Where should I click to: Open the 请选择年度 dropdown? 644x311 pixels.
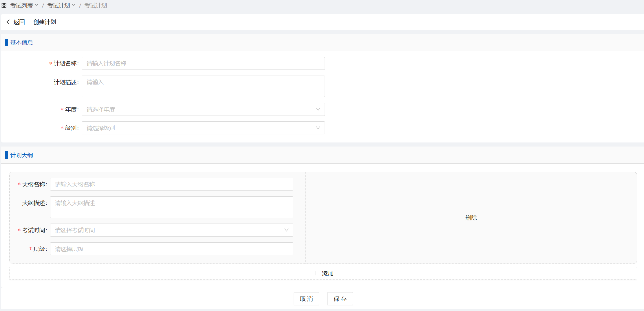(x=200, y=109)
